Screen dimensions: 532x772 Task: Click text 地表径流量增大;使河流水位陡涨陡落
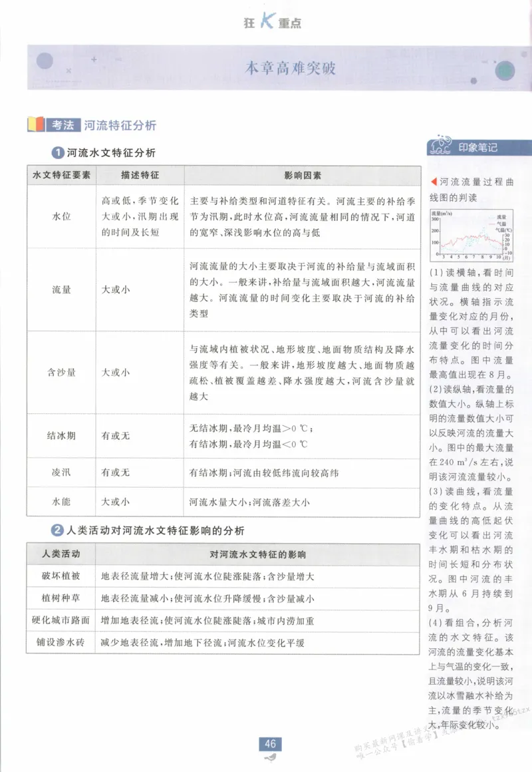point(181,576)
